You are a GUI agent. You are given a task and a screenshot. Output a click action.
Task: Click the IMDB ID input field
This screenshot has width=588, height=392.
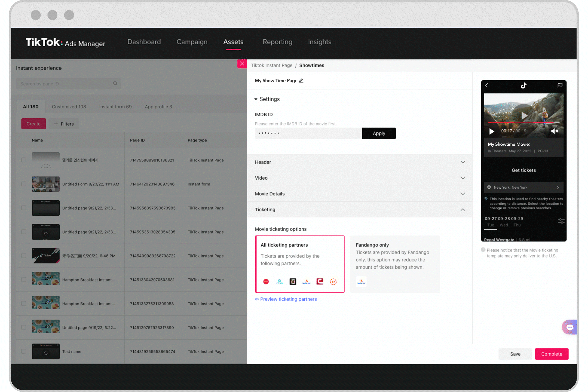(x=308, y=133)
